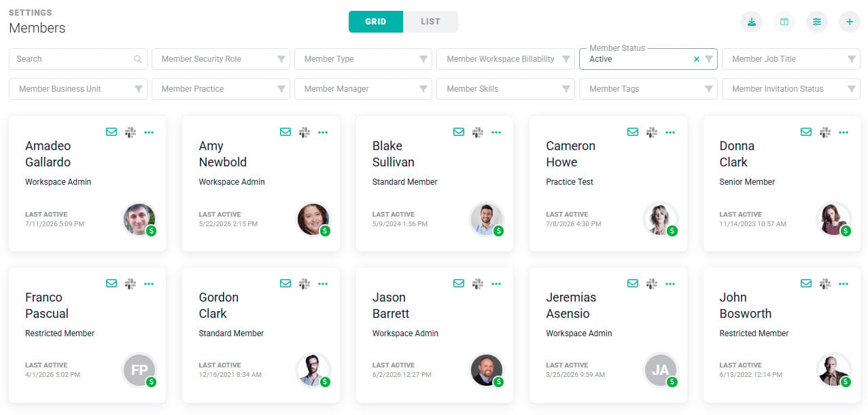This screenshot has height=415, width=868.
Task: Click 'Practice Test' role on Cameron Howe
Action: click(570, 182)
